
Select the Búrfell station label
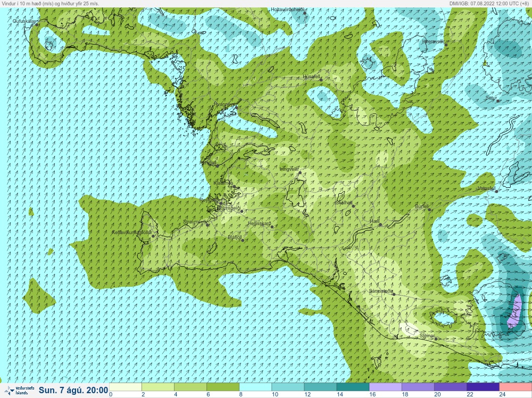[x=422, y=206]
